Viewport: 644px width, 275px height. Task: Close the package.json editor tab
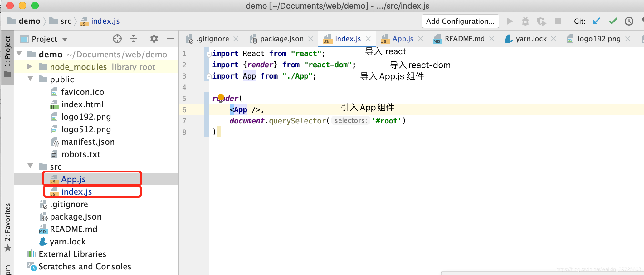pos(311,39)
